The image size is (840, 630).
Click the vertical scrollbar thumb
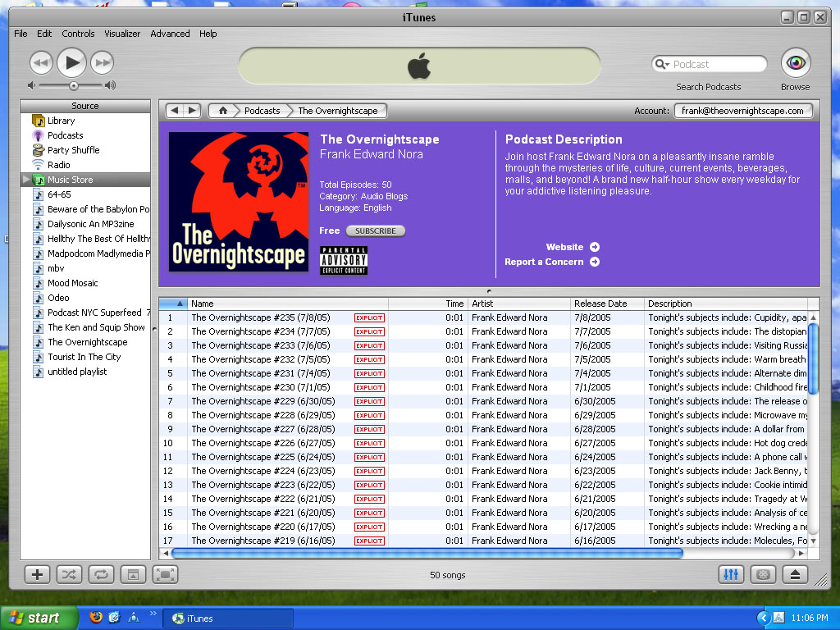pyautogui.click(x=813, y=358)
